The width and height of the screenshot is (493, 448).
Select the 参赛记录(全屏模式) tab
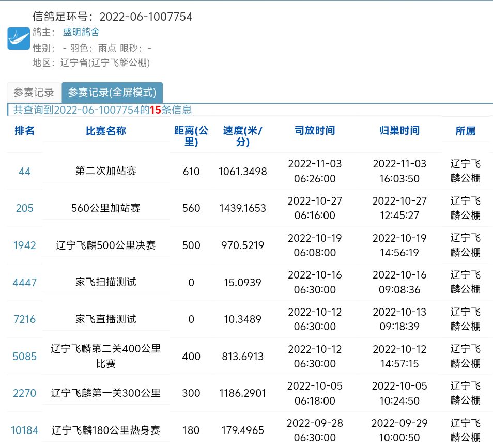pyautogui.click(x=112, y=92)
